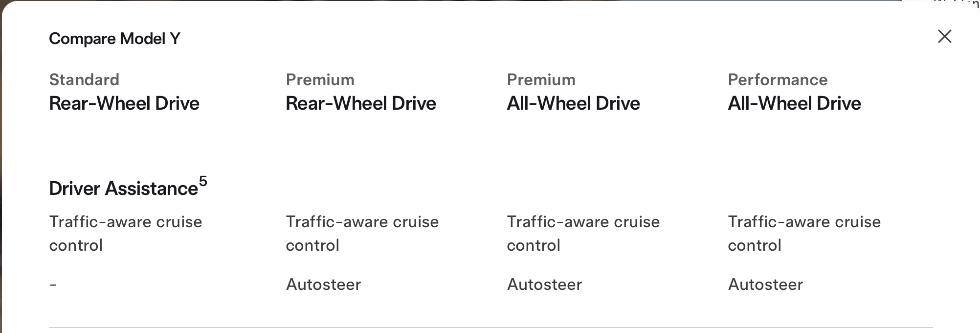Viewport: 980px width, 333px height.
Task: Click Traffic-aware cruise control under Premium Rear-Wheel Drive
Action: pos(362,233)
